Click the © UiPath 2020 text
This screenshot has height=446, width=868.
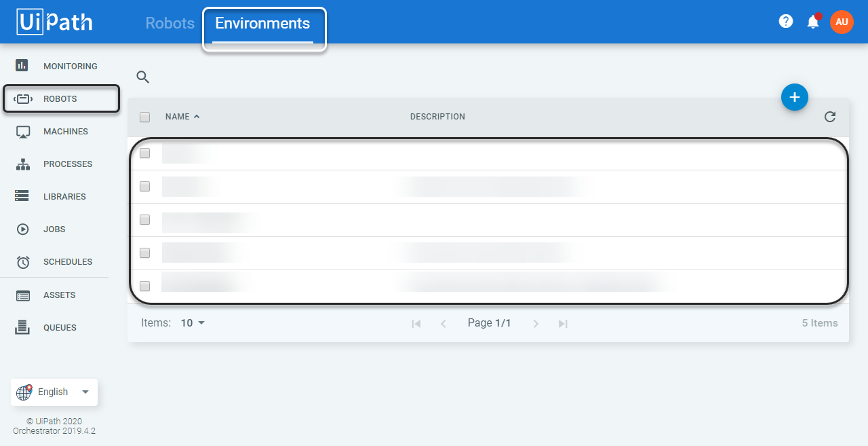coord(54,421)
